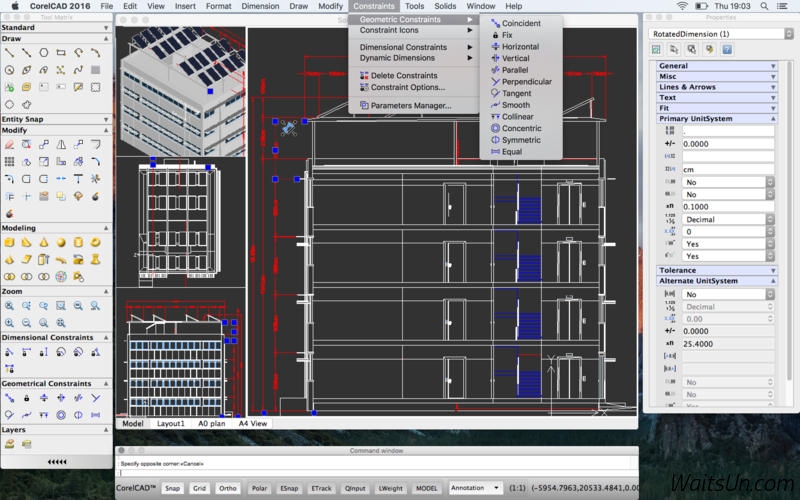Open the Modify menu in menu bar

(x=330, y=6)
